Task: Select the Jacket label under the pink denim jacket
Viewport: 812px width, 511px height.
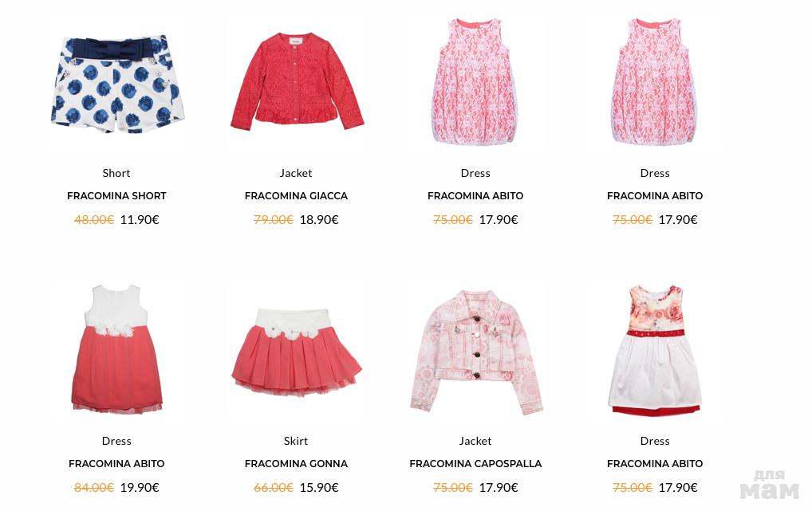Action: (475, 441)
